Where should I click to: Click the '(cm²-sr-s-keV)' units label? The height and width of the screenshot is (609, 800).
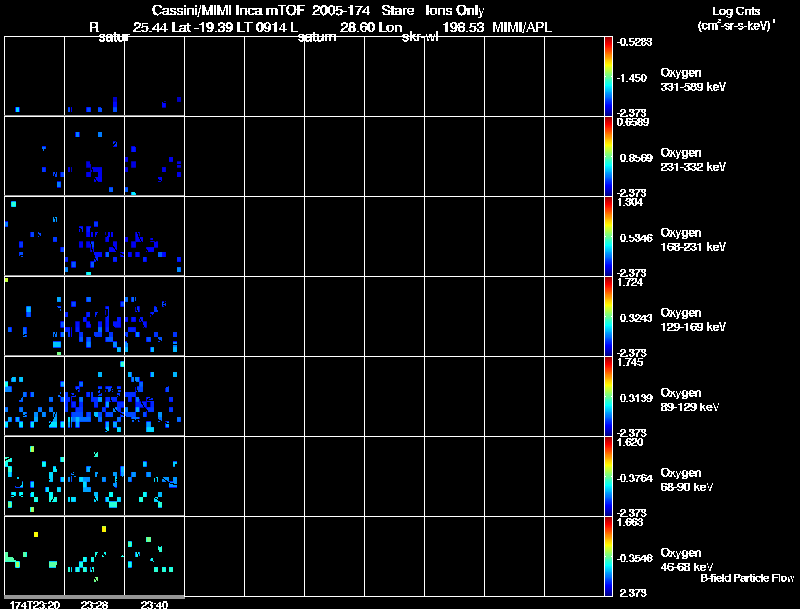click(x=735, y=26)
